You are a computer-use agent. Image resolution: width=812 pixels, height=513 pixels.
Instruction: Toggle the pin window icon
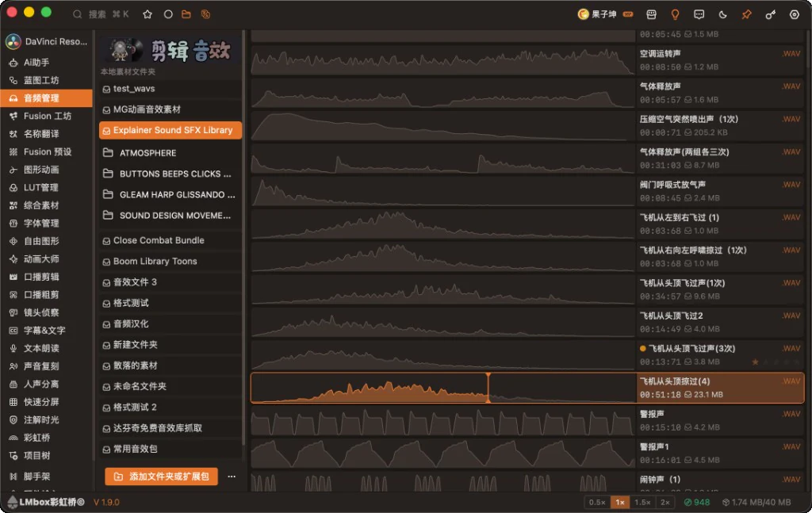click(747, 14)
